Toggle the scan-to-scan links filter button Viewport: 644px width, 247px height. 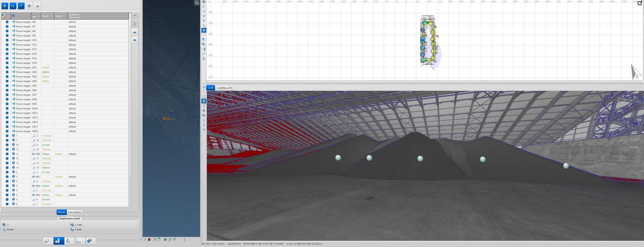pos(21,6)
